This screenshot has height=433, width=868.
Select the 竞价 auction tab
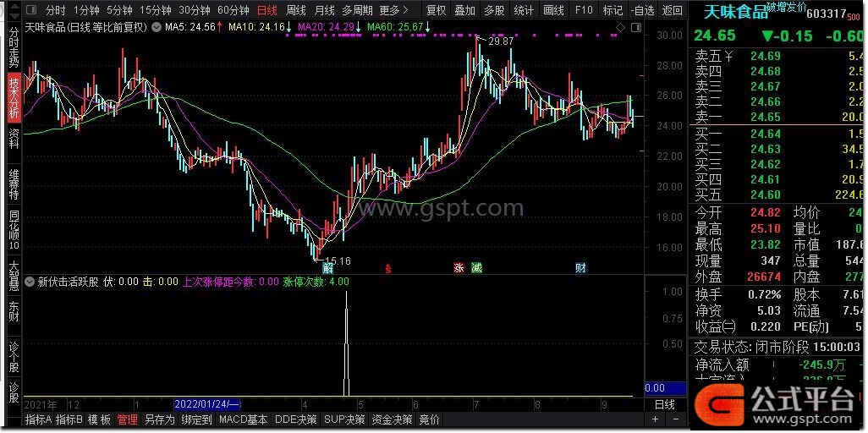(x=430, y=419)
